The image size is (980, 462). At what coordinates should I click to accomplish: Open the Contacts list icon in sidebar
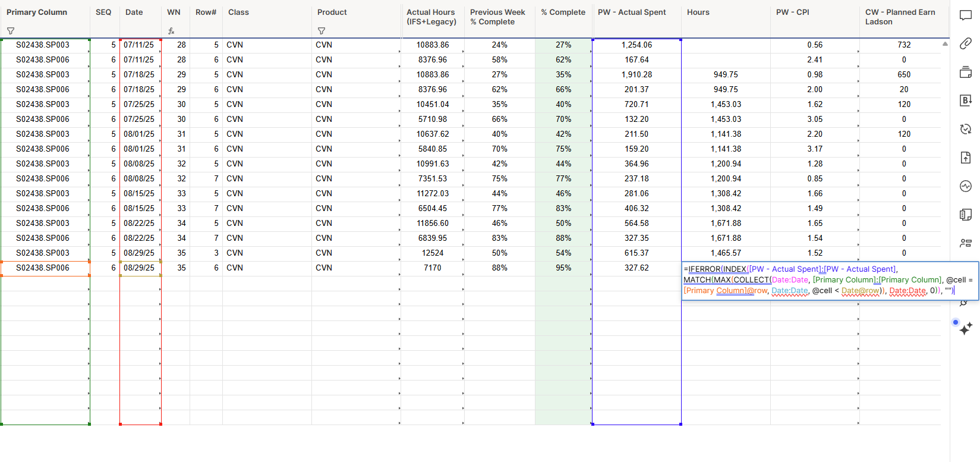[x=966, y=243]
